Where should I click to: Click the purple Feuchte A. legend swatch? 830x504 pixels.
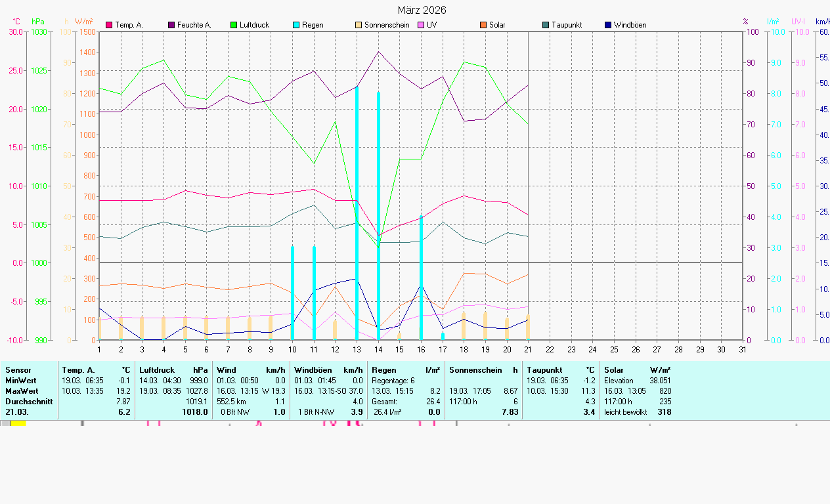pos(171,25)
